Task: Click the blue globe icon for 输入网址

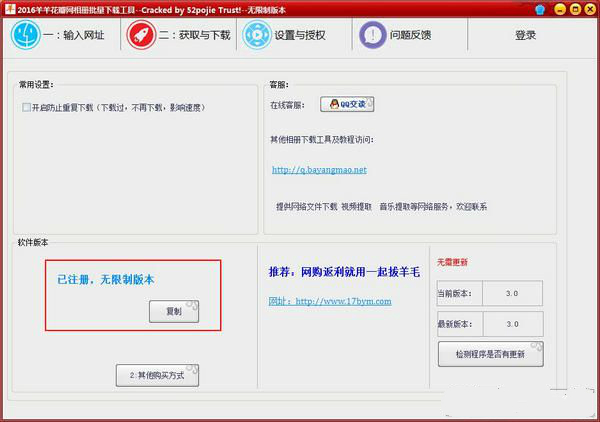Action: [x=26, y=35]
